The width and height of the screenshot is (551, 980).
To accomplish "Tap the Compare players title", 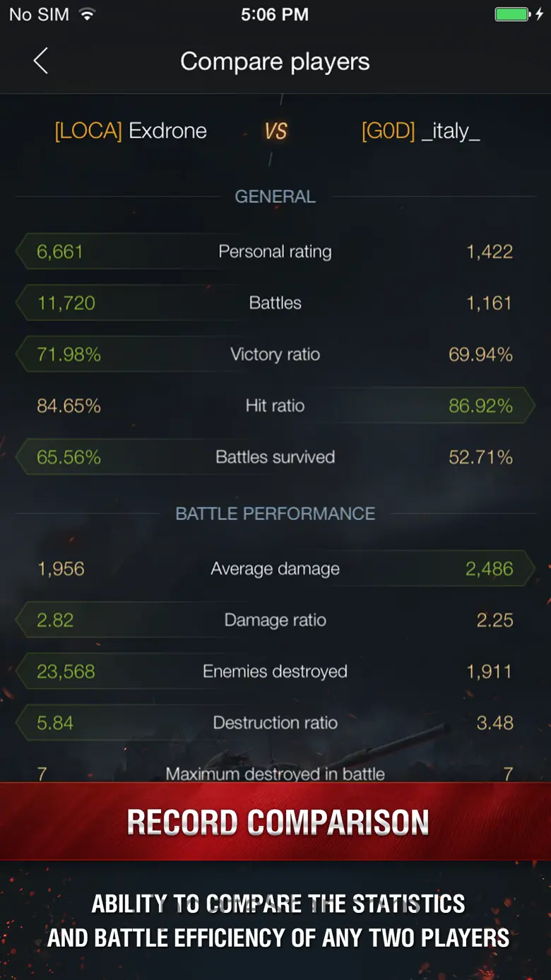I will tap(275, 61).
